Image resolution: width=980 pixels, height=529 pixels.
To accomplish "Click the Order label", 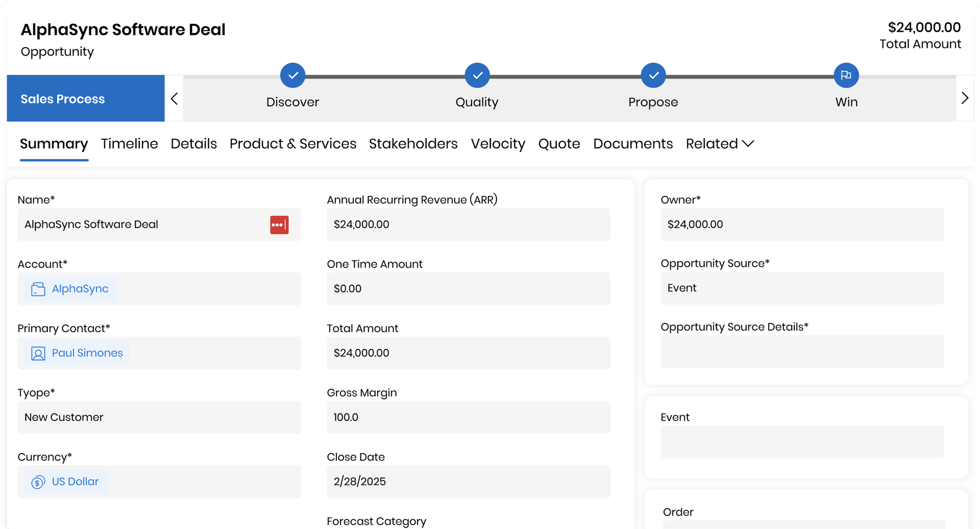I will pos(678,512).
